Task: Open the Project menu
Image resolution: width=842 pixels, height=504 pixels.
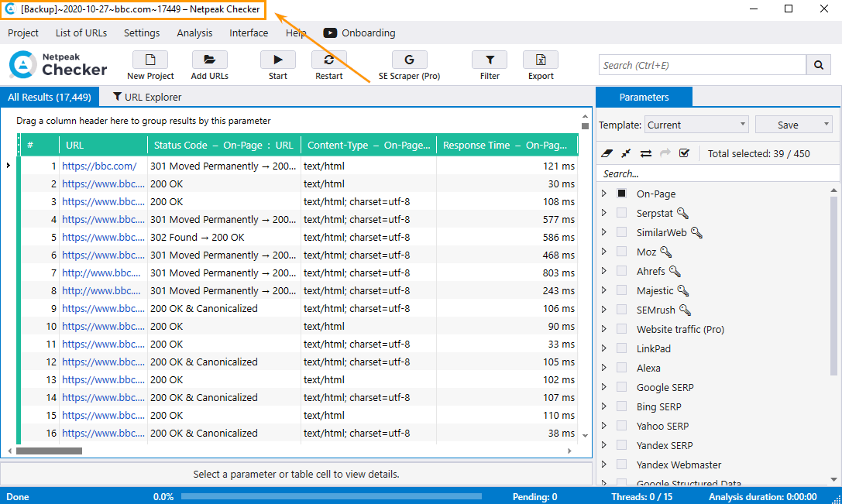Action: 23,33
